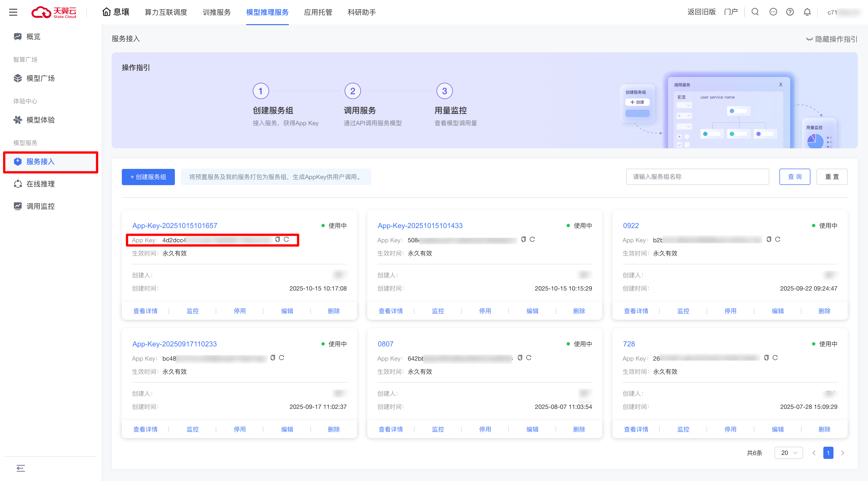This screenshot has height=481, width=868.
Task: Collapse the sidebar using the bottom-left icon
Action: coord(21,468)
